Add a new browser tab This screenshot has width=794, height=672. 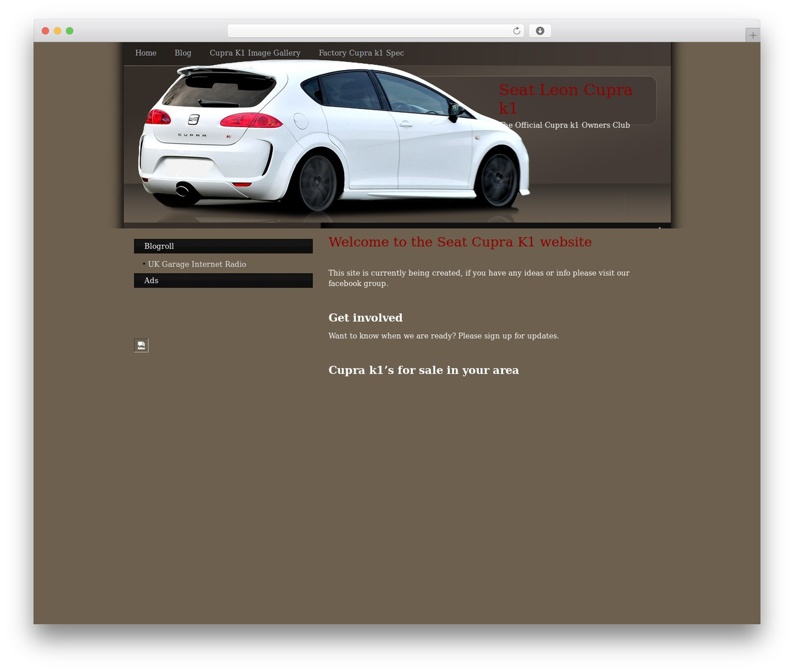point(752,35)
